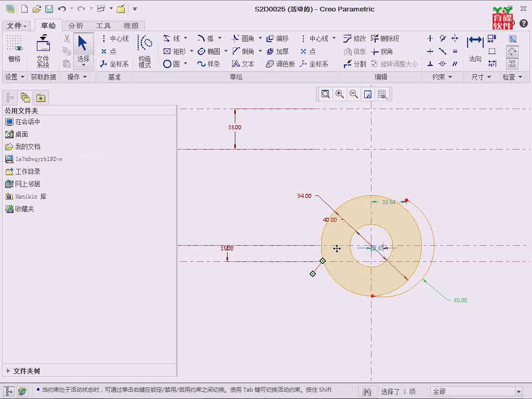Viewport: 532px width, 399px height.
Task: Choose the Fillet (圆角) tool
Action: coord(243,38)
